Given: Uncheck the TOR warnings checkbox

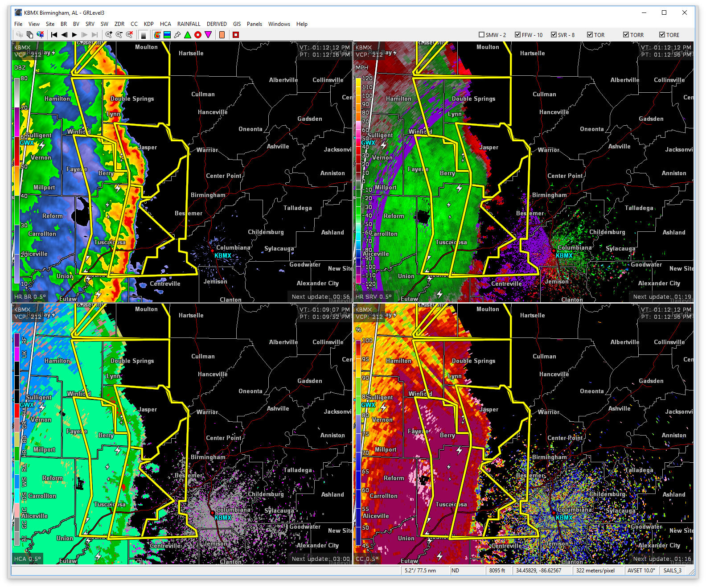Looking at the screenshot, I should click(x=590, y=35).
